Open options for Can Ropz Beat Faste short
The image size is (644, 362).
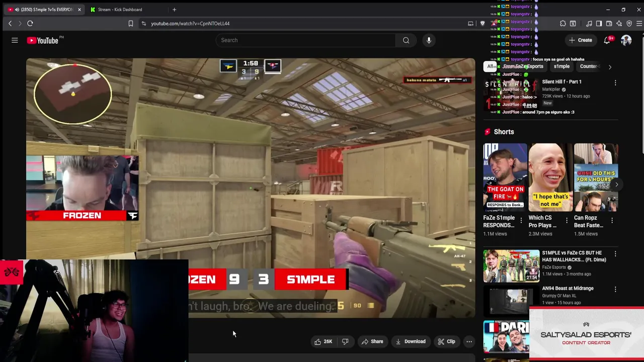612,220
